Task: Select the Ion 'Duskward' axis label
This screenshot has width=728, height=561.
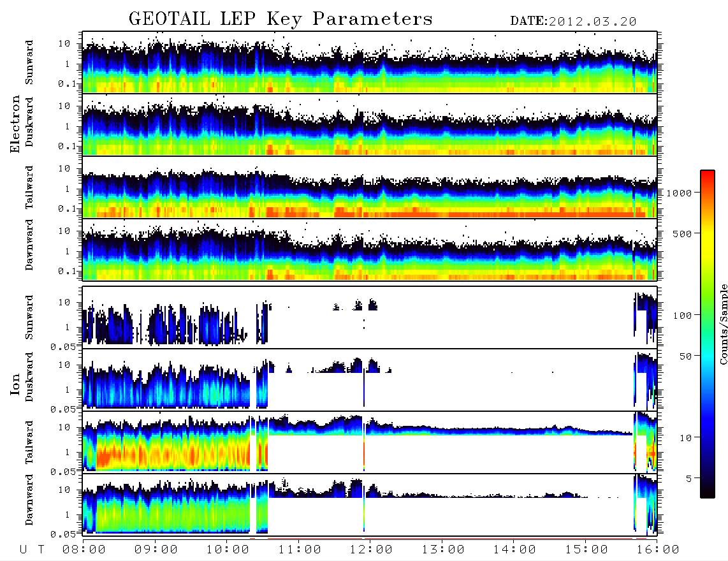Action: pyautogui.click(x=29, y=377)
